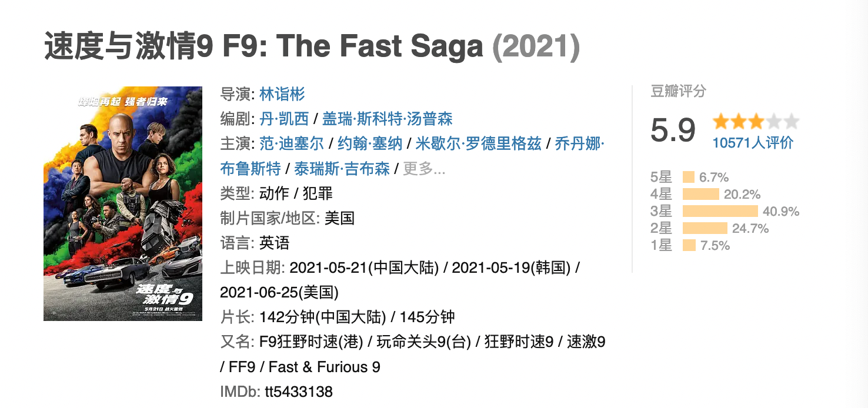Click the 4星 rating bar
This screenshot has height=408, width=868.
click(701, 194)
